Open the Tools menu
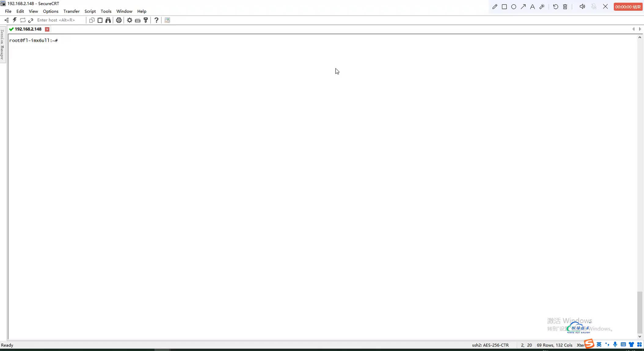This screenshot has height=351, width=644. (106, 11)
